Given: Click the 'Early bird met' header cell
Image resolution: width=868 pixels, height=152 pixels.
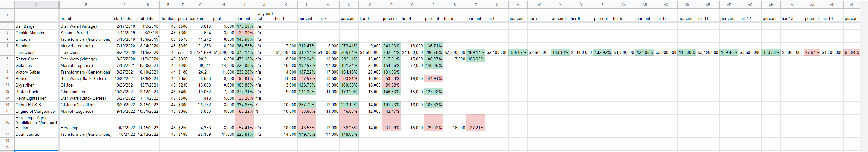Looking at the screenshot, I should [264, 16].
